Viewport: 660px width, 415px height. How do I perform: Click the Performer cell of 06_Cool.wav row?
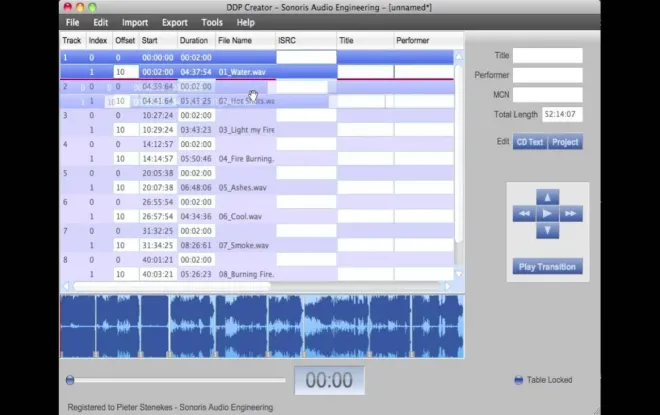pyautogui.click(x=424, y=216)
